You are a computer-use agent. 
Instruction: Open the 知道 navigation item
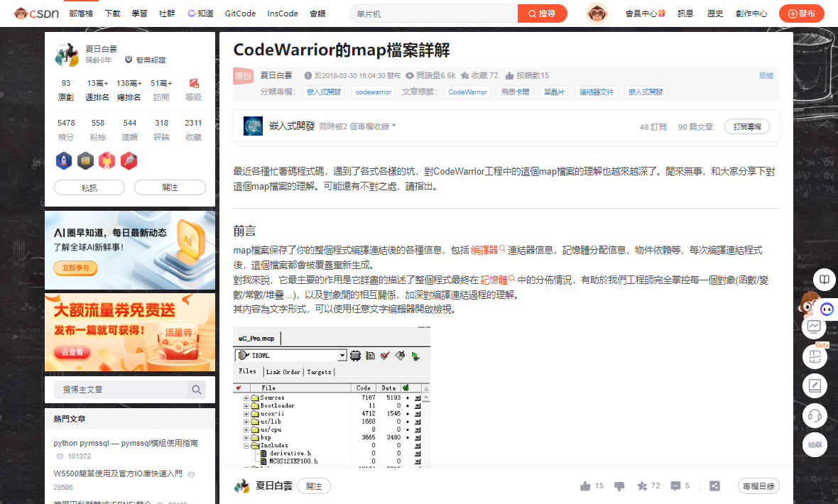(x=200, y=13)
